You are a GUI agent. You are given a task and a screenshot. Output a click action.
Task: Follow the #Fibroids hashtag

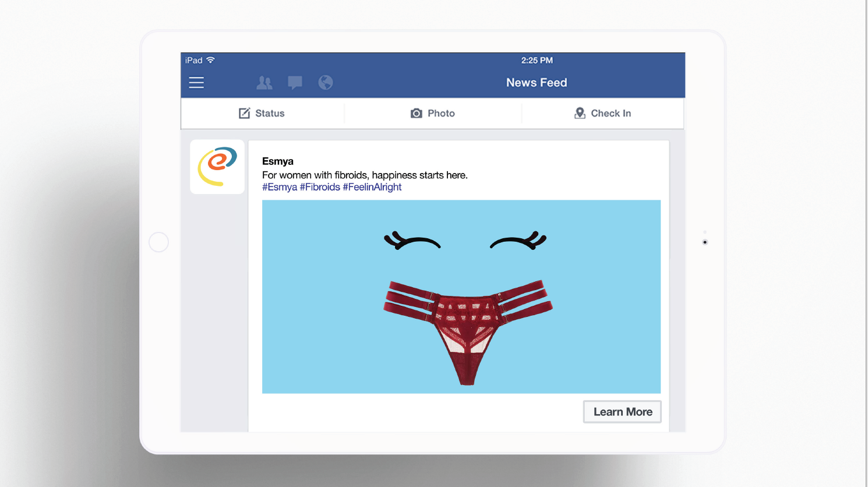tap(320, 187)
